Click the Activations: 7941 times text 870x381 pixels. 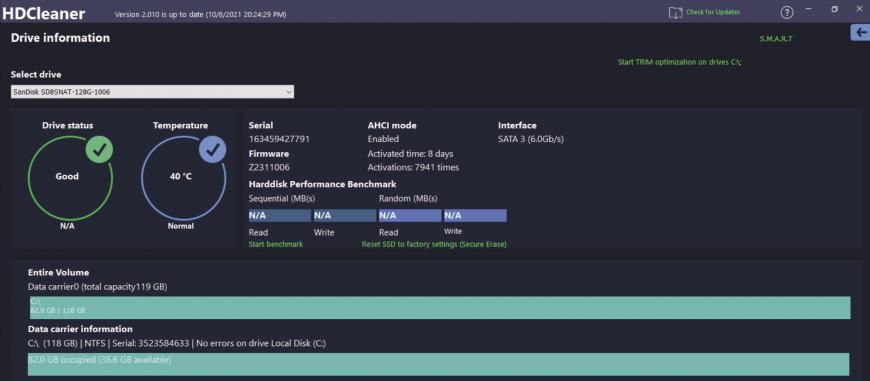pos(413,167)
